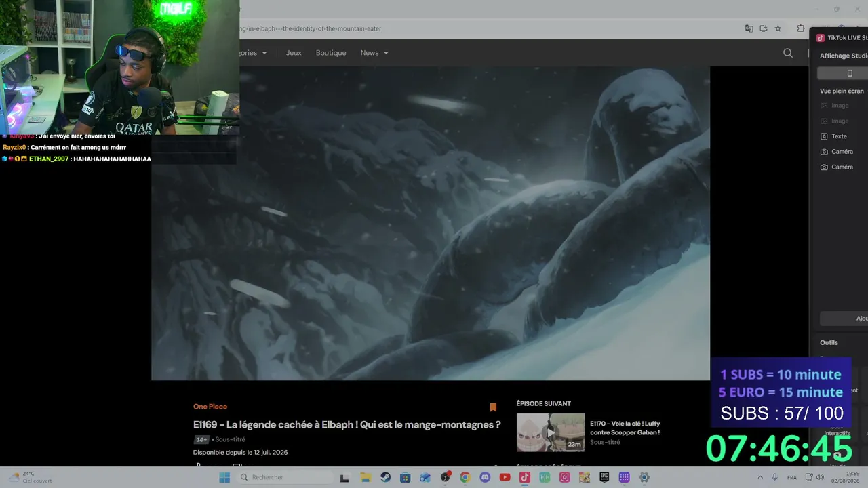Click the E1169 episode title text

coord(347,425)
